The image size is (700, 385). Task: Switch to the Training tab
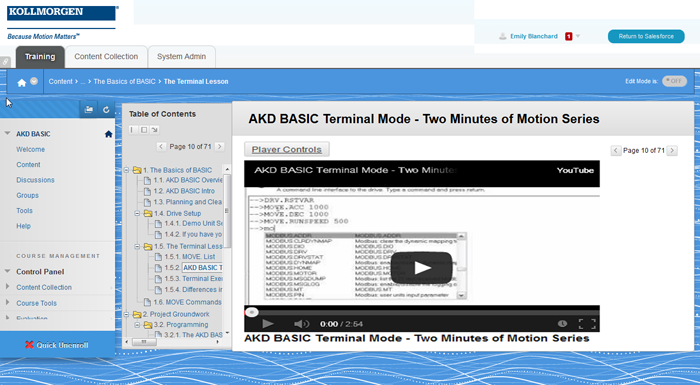tap(40, 57)
